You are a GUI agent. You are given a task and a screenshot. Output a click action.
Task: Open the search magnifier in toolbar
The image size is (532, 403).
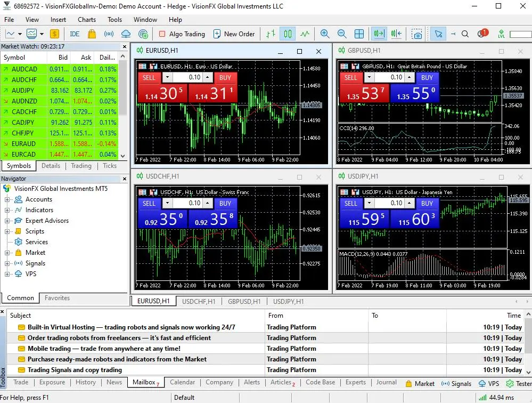(x=465, y=34)
